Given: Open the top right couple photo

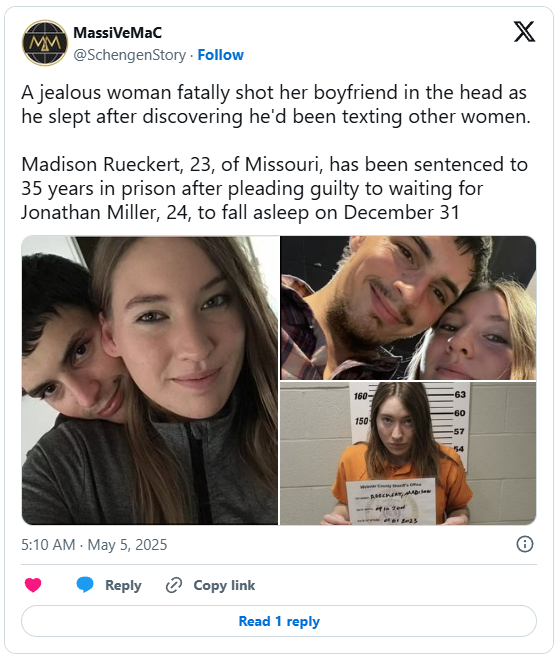Looking at the screenshot, I should click(408, 308).
